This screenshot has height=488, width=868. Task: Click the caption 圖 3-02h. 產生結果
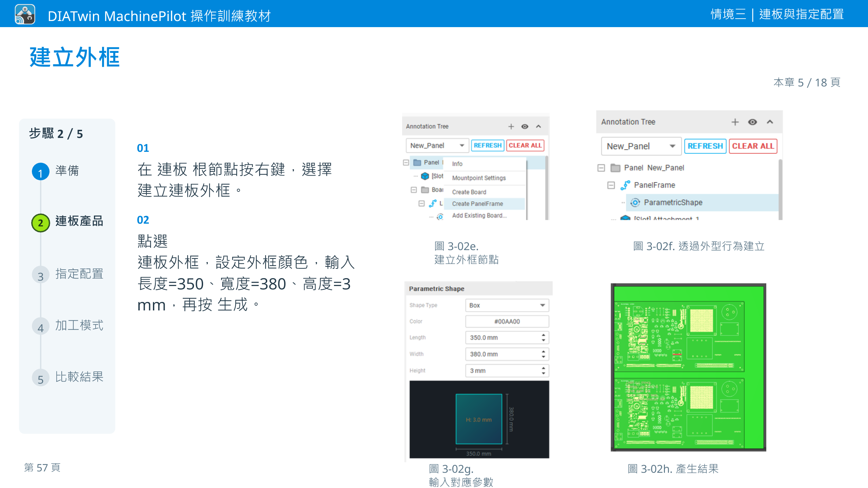pos(673,469)
